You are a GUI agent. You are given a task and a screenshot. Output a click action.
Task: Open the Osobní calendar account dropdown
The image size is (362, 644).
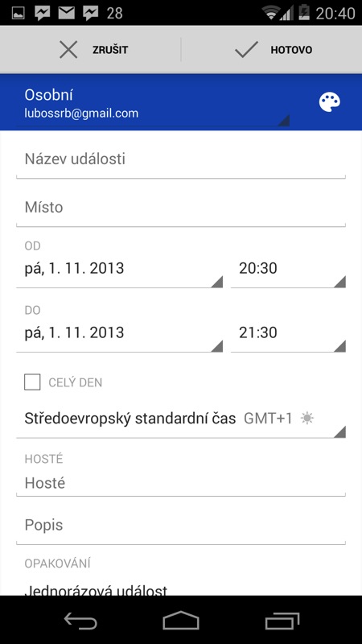(153, 103)
